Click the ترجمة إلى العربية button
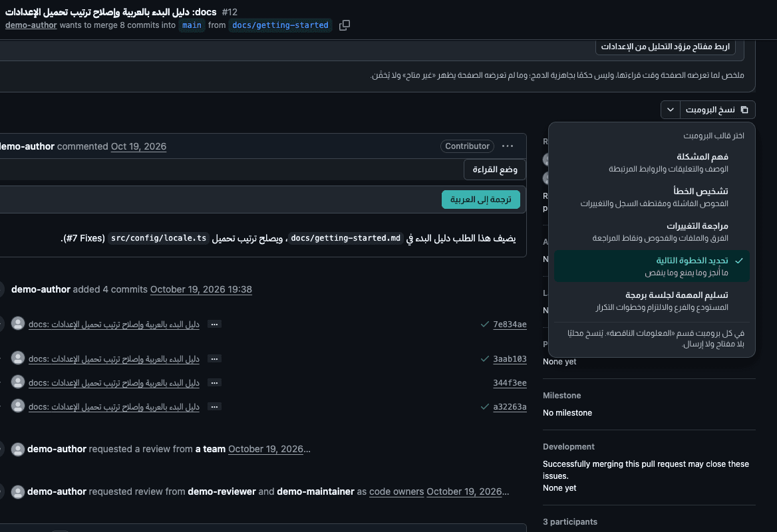Image resolution: width=777 pixels, height=532 pixels. click(x=481, y=199)
